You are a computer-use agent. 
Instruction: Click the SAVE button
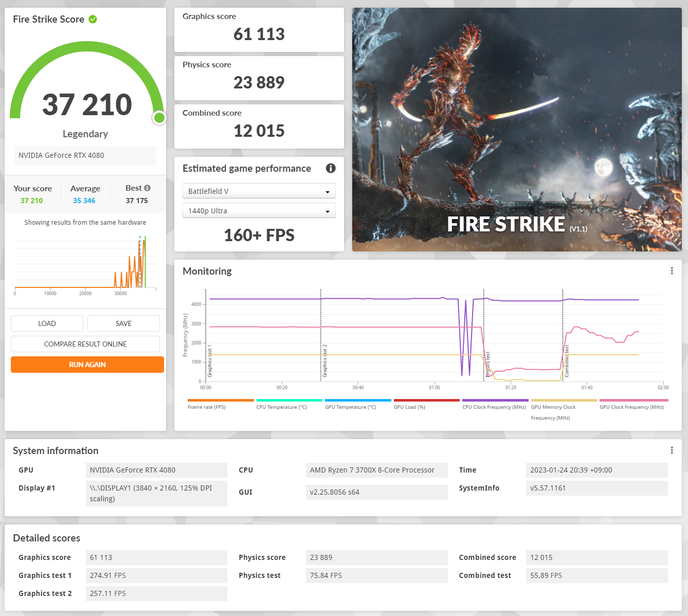pyautogui.click(x=123, y=323)
